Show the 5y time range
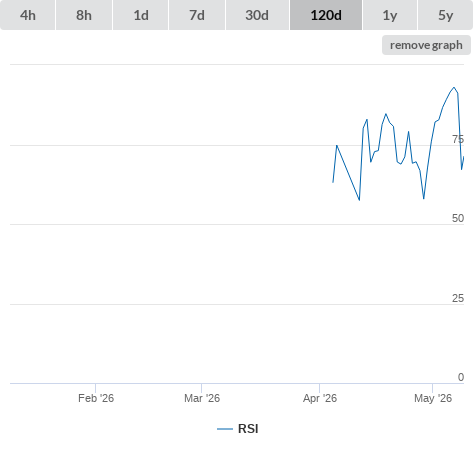 tap(445, 15)
